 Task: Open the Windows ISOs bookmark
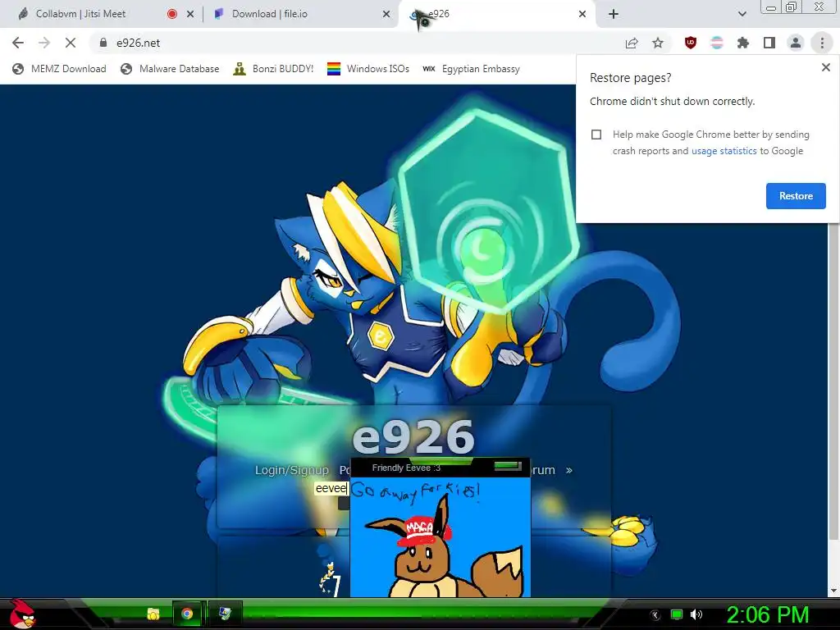(x=368, y=69)
